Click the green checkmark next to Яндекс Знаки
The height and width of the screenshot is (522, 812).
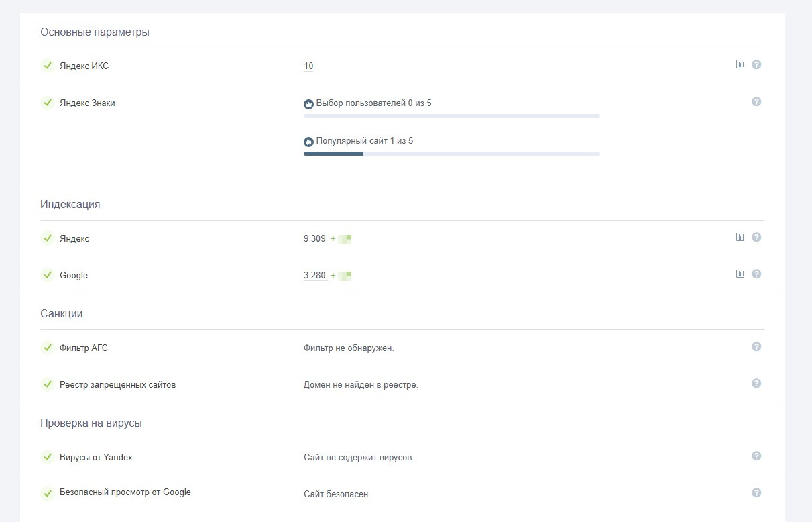48,103
